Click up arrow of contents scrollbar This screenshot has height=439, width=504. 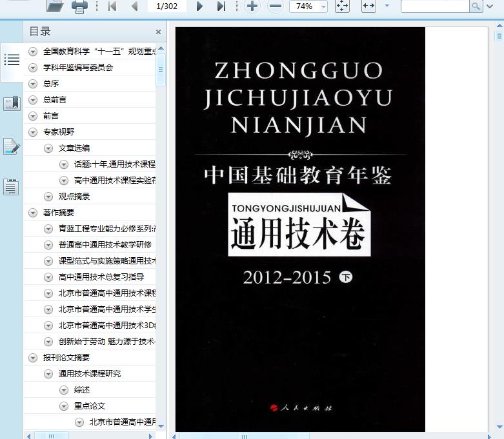[161, 48]
